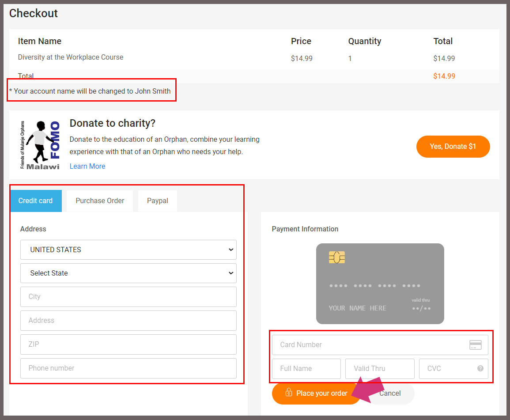Open the UNITED STATES country dropdown
Viewport: 510px width, 420px height.
click(128, 250)
